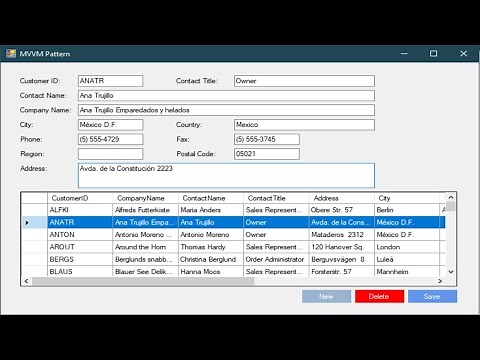The image size is (480, 360).
Task: Click the Address column header in grid
Action: point(341,198)
